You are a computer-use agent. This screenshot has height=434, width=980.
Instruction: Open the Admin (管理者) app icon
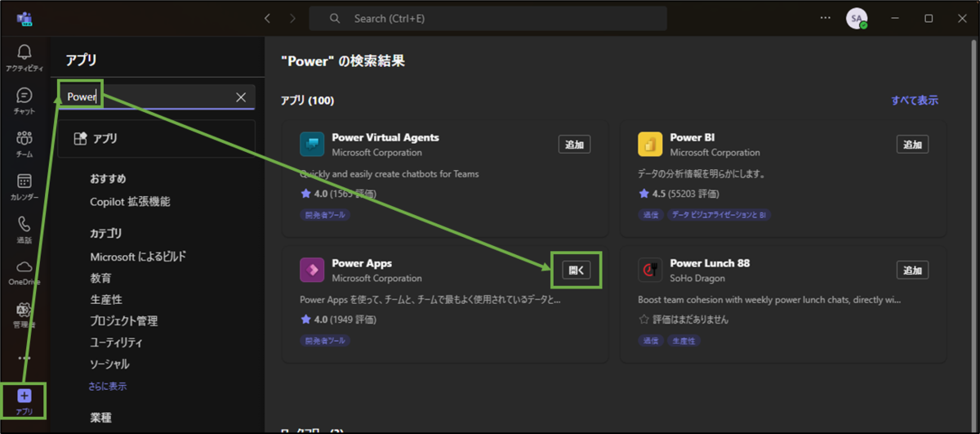click(x=24, y=310)
